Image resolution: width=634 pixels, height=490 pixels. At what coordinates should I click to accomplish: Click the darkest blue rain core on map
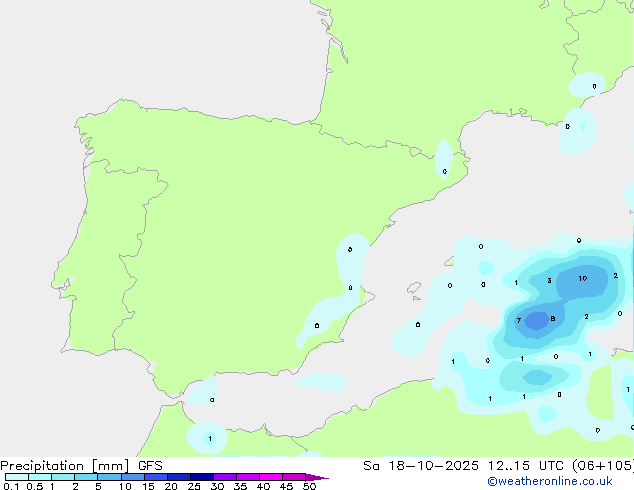click(x=537, y=321)
